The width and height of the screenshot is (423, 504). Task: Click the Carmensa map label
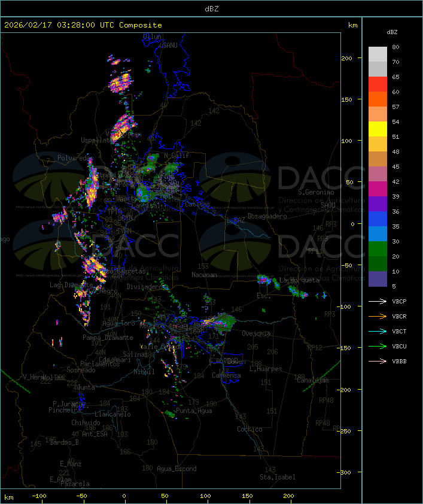pos(226,375)
